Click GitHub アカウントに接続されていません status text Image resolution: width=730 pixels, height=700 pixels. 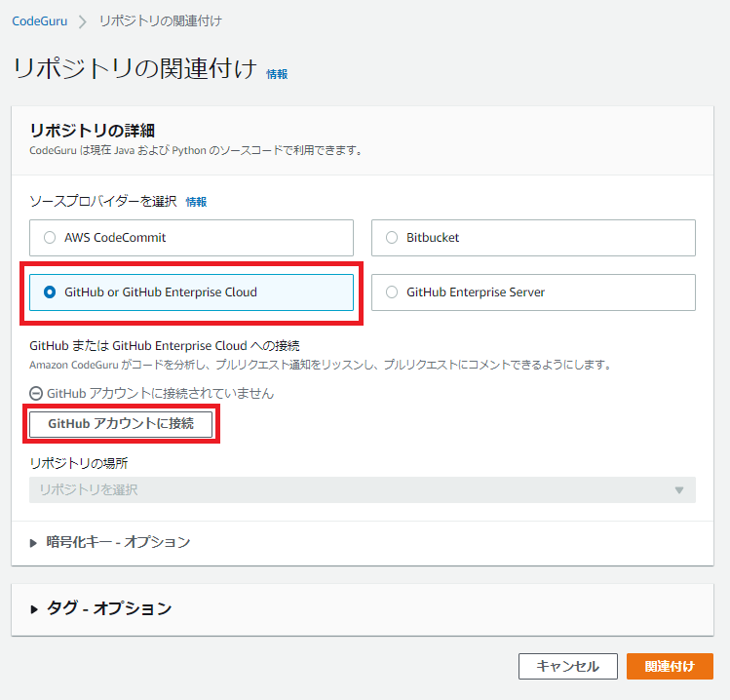click(x=161, y=394)
